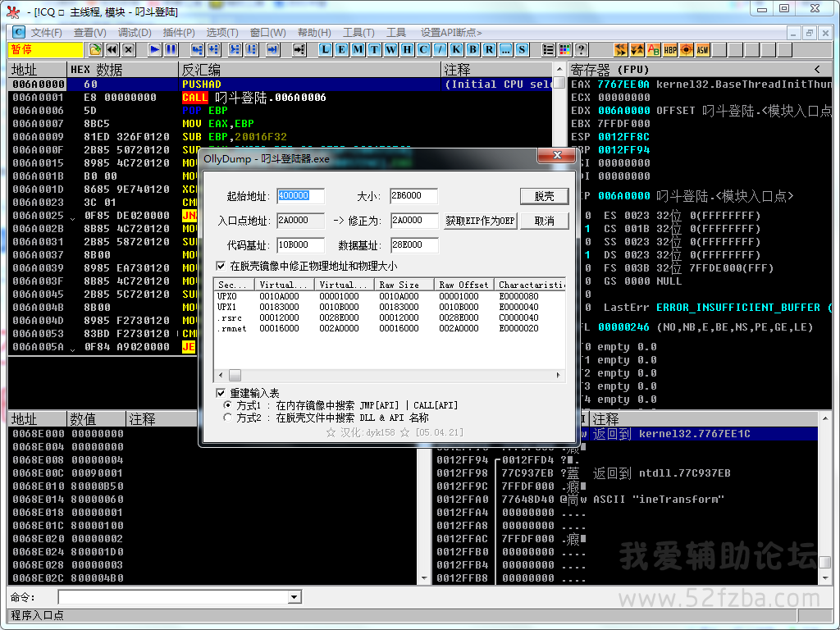840x630 pixels.
Task: Click the Step over toolbar icon
Action: pyautogui.click(x=214, y=50)
